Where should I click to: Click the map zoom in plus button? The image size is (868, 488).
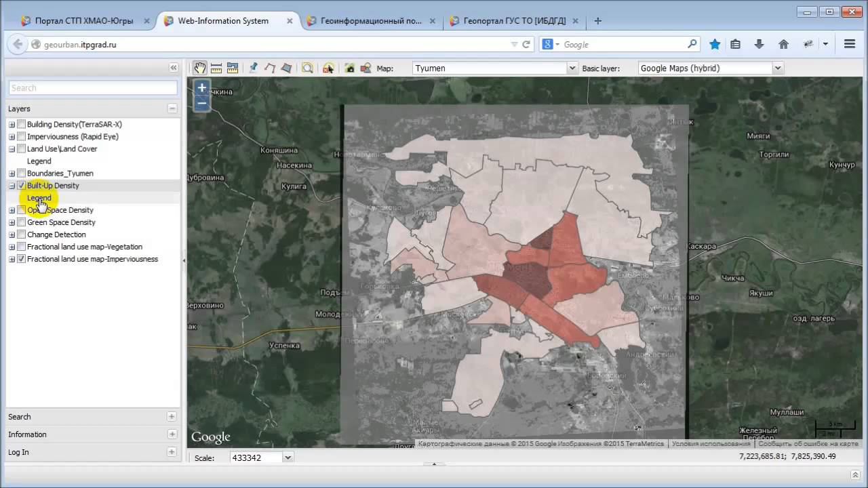tap(201, 88)
